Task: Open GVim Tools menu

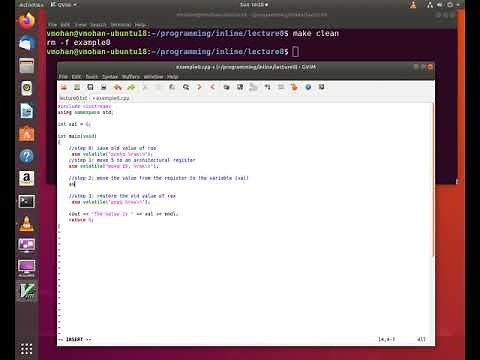Action: pyautogui.click(x=92, y=77)
